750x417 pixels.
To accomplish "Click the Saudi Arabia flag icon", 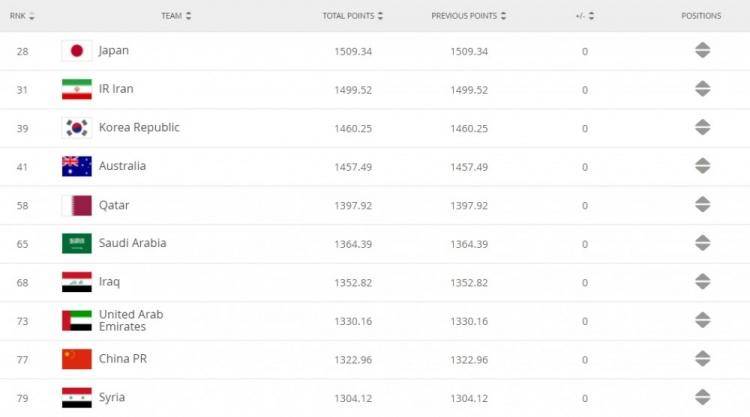I will (76, 243).
